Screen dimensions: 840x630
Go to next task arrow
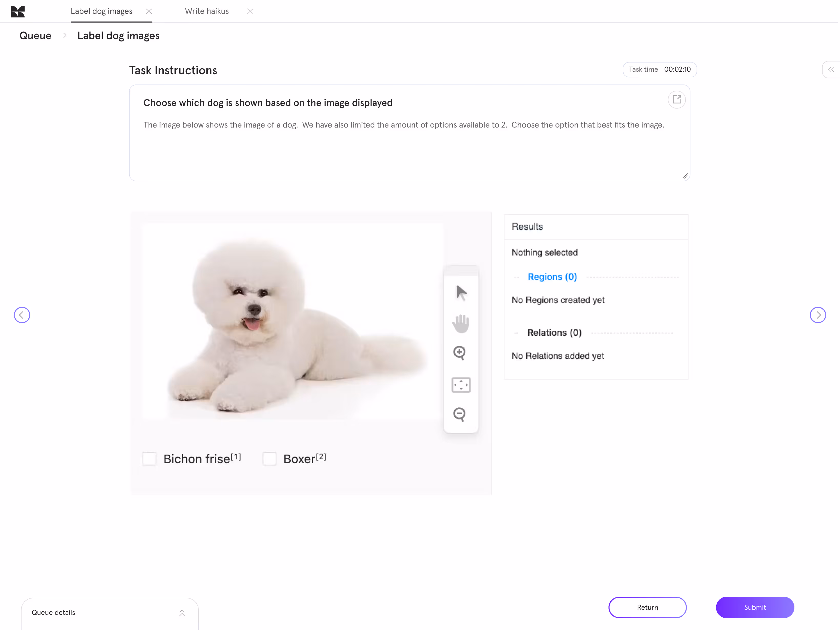coord(818,315)
